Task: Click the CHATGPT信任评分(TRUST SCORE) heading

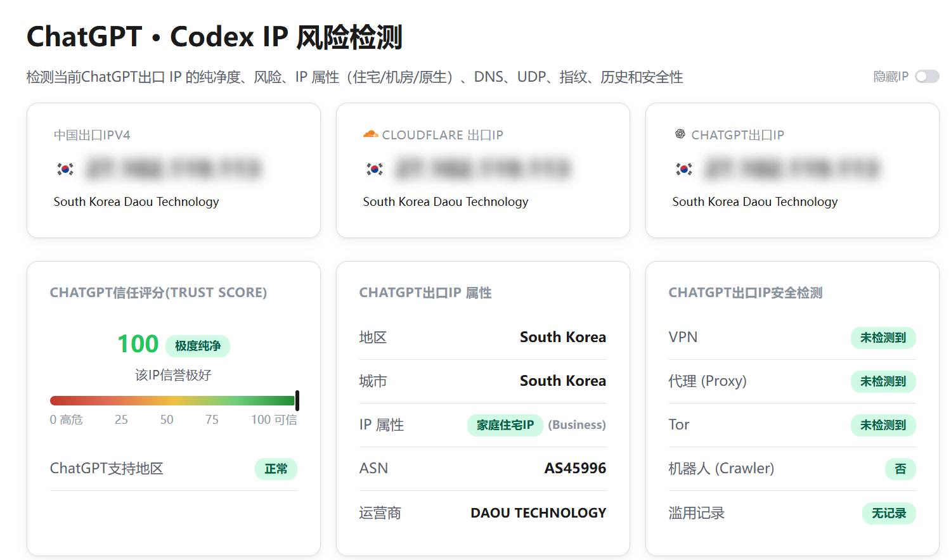Action: pyautogui.click(x=158, y=293)
